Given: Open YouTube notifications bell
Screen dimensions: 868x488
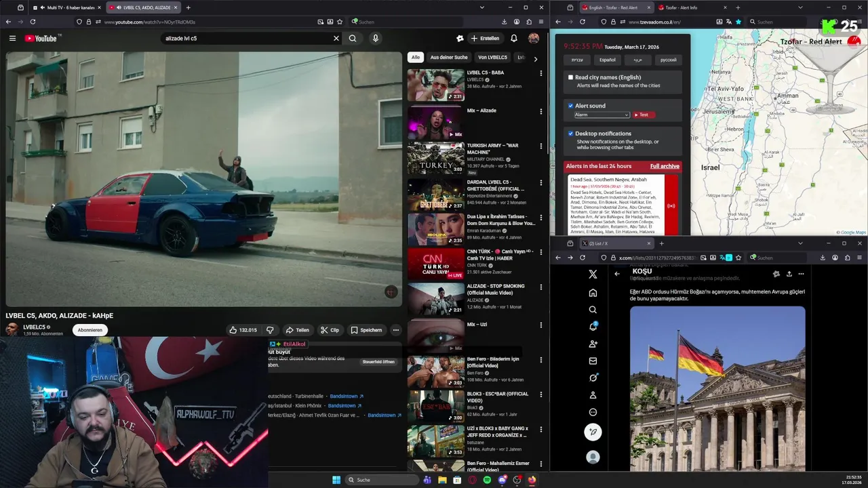Looking at the screenshot, I should click(514, 39).
